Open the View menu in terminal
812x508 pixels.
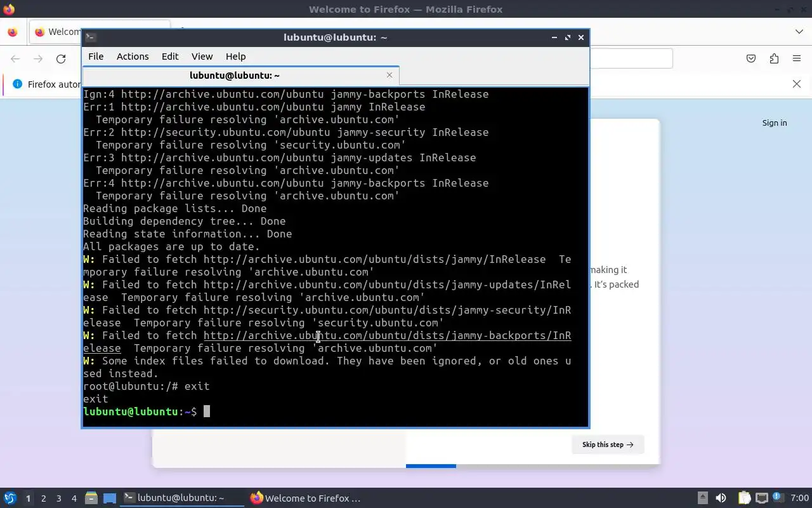pyautogui.click(x=202, y=57)
